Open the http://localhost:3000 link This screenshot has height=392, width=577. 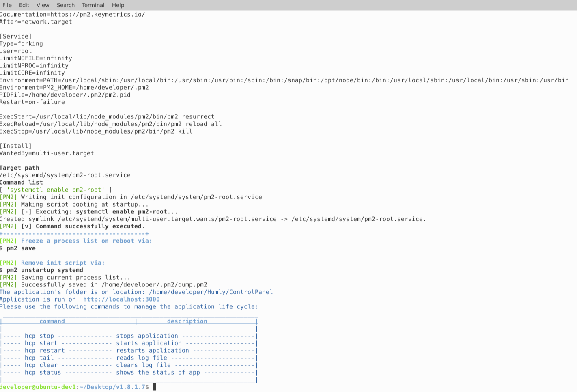121,299
